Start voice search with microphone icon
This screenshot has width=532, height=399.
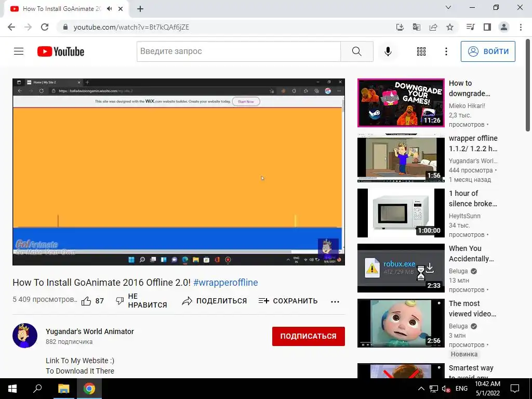[x=388, y=51]
